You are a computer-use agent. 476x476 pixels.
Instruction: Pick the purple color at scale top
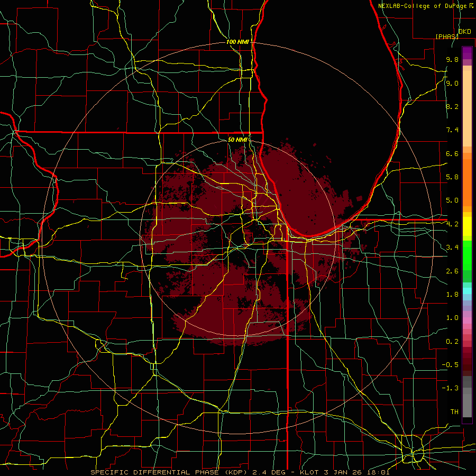[467, 53]
